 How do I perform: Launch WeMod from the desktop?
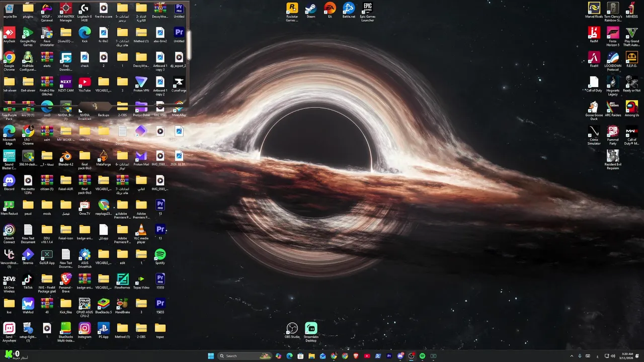coord(28,307)
